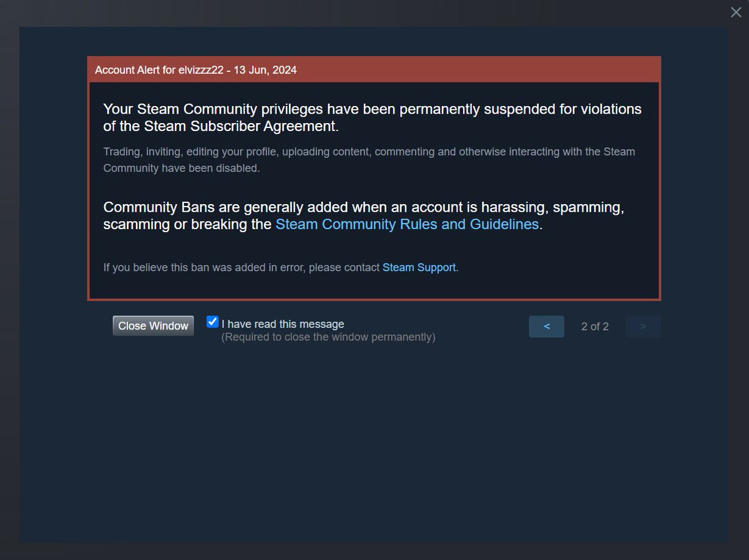Screen dimensions: 749x560
Task: Click the greyed-out next alert arrow
Action: tap(643, 327)
